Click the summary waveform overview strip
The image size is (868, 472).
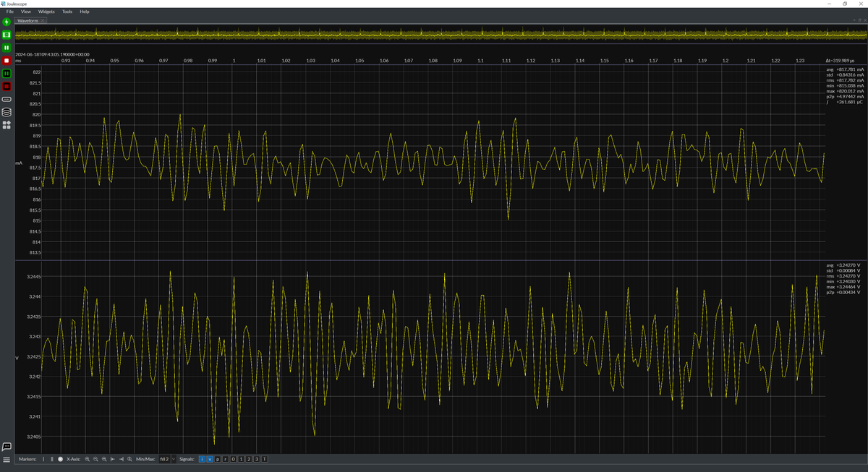(441, 34)
